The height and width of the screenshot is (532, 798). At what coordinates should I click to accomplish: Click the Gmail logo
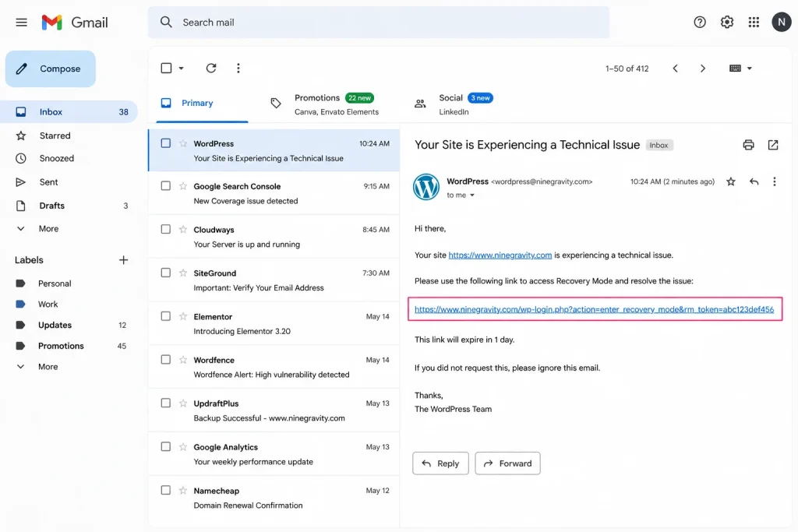click(75, 23)
